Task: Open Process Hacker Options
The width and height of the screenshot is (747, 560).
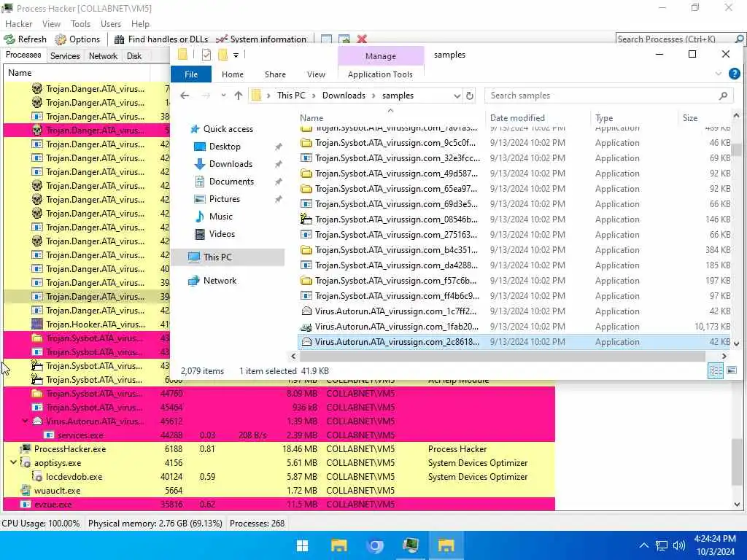Action: click(x=77, y=39)
